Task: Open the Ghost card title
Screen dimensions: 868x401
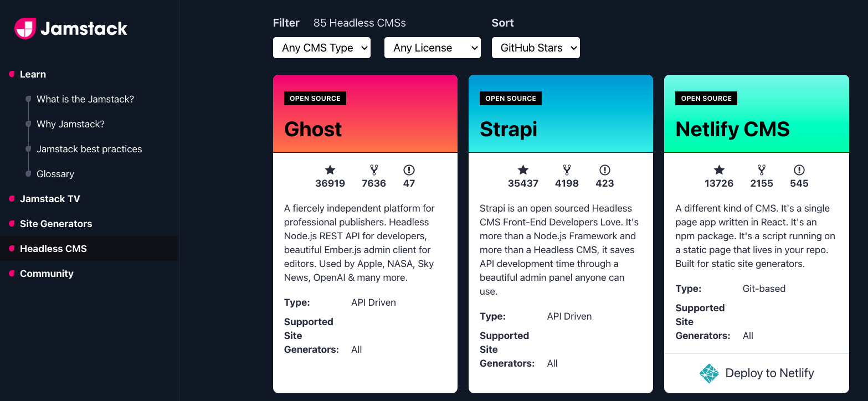Action: [313, 129]
